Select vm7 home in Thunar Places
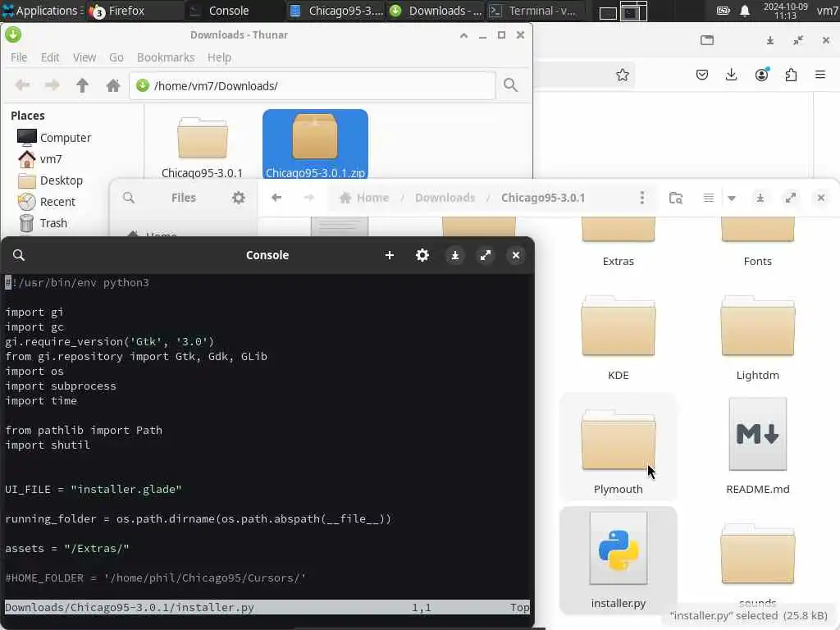 [x=39, y=159]
